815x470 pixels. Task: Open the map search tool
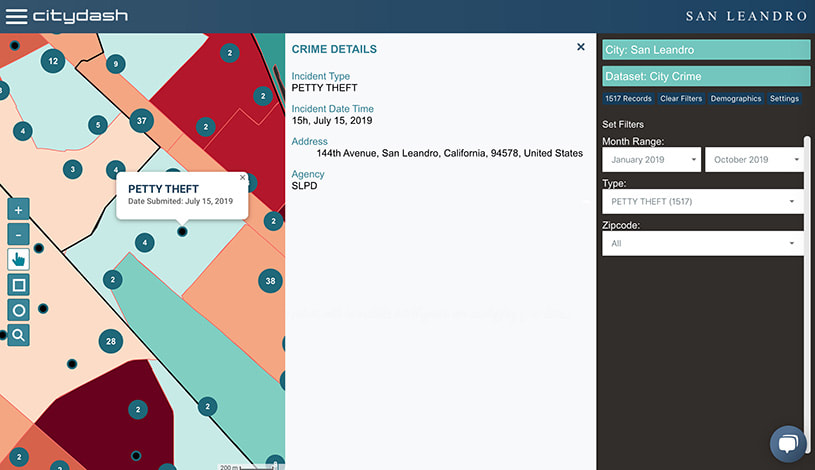pyautogui.click(x=18, y=335)
